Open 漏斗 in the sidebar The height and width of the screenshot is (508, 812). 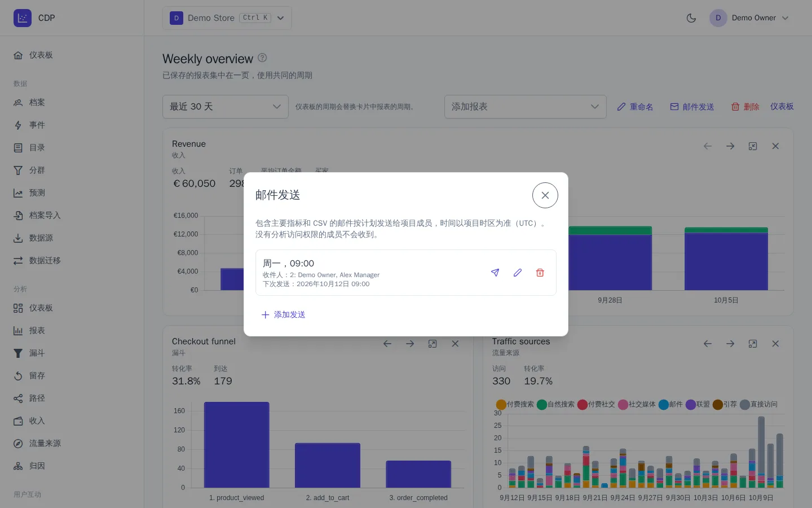[72, 353]
